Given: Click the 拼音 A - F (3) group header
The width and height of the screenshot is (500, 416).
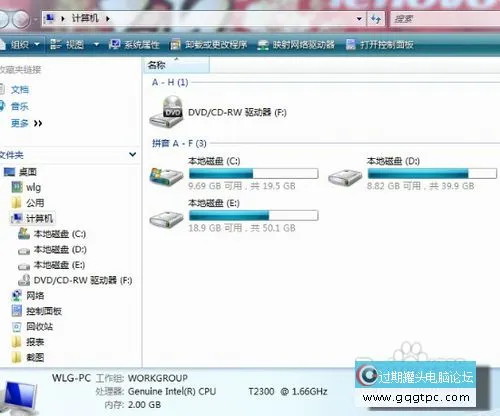Looking at the screenshot, I should click(x=179, y=143).
